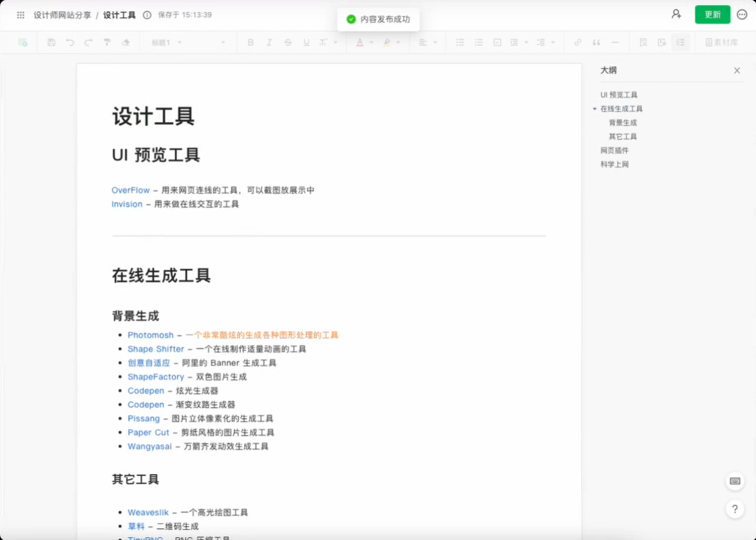Clear formatting with the eraser icon

[x=126, y=42]
